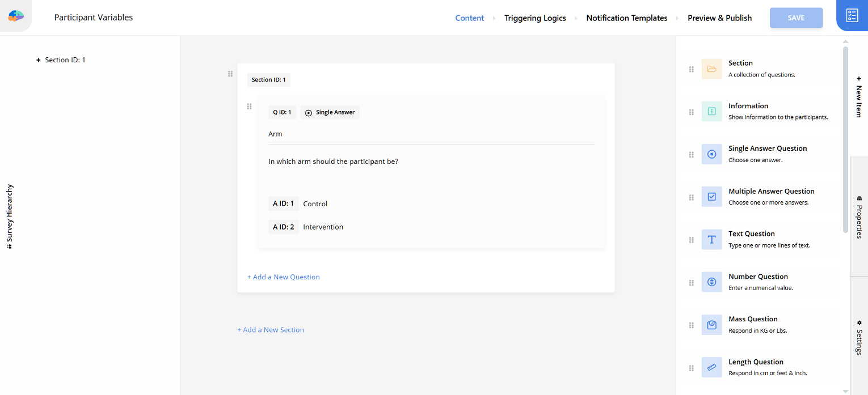Open the Settings side panel tab
The width and height of the screenshot is (868, 395).
[x=859, y=338]
